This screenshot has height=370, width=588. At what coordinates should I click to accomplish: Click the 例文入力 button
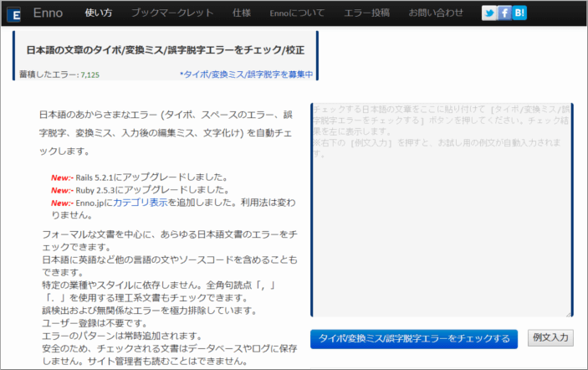[550, 337]
